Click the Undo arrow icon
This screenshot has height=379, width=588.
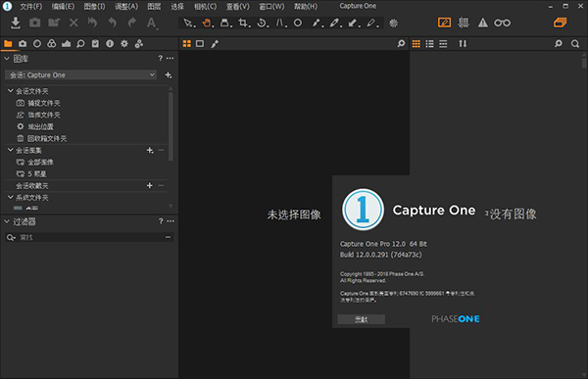pos(112,23)
